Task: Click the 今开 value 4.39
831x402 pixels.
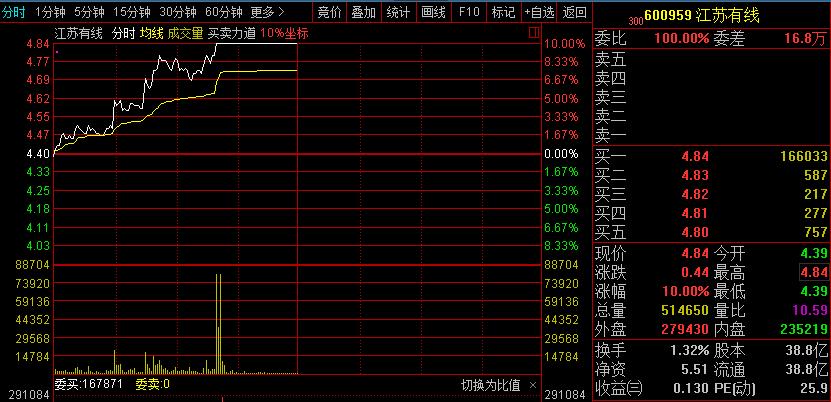Action: point(814,253)
